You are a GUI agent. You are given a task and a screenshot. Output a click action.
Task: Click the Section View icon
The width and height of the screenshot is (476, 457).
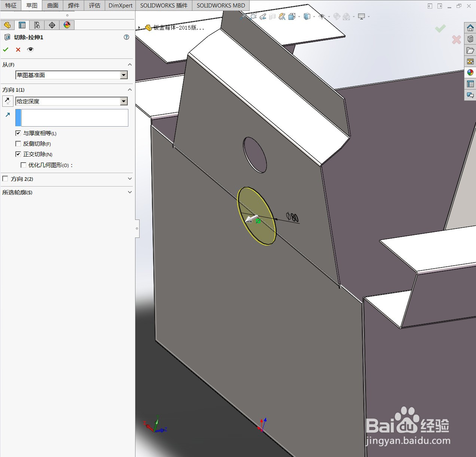(x=272, y=16)
